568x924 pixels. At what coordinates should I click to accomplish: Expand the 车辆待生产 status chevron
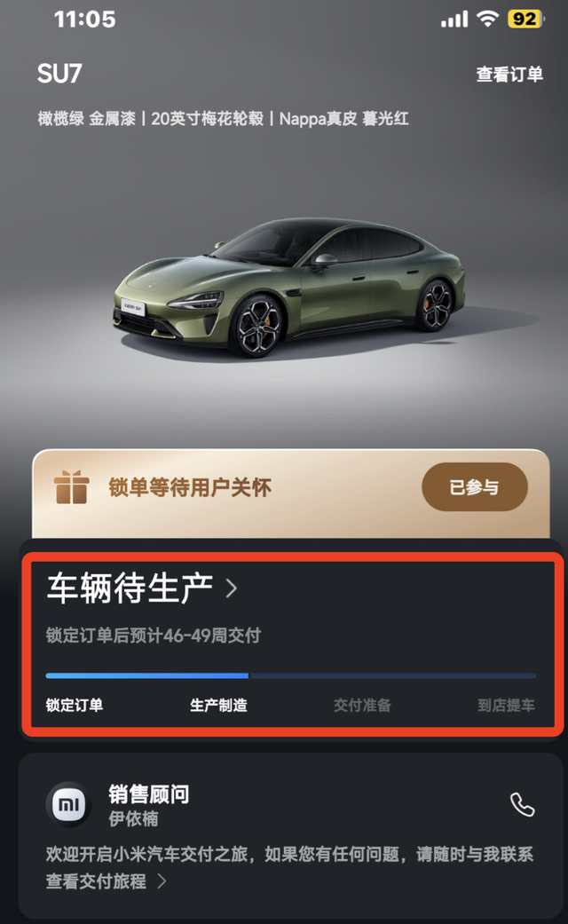tap(232, 588)
